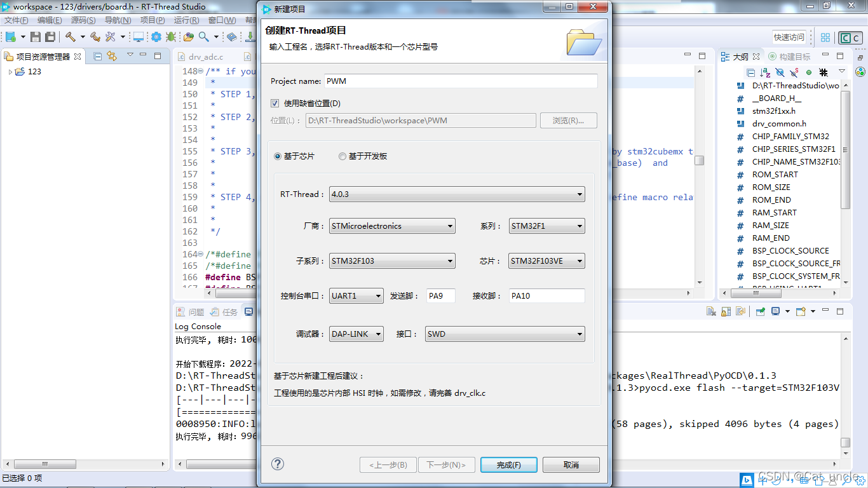Open the terminal monitor icon in toolbar
The width and height of the screenshot is (868, 488).
138,37
